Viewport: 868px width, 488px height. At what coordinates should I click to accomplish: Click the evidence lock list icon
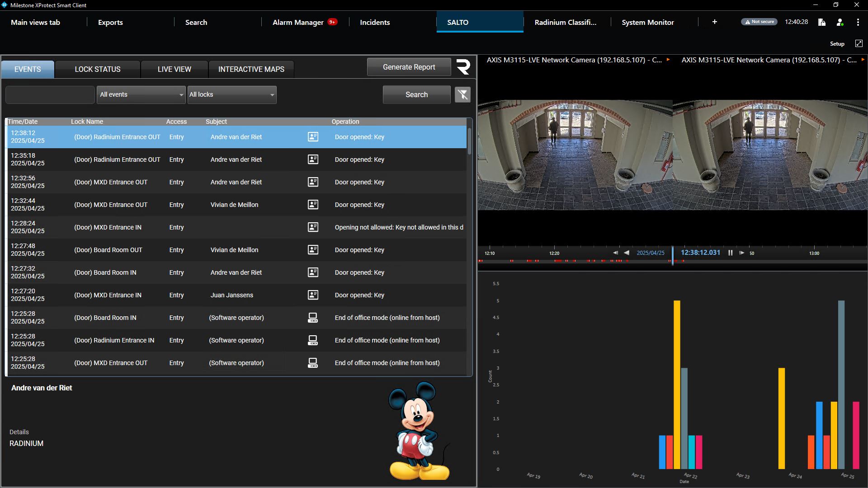click(x=822, y=22)
